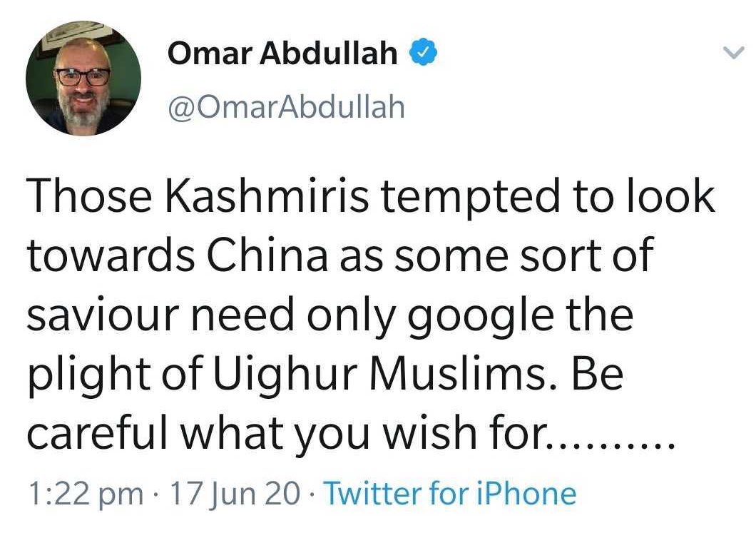Viewport: 756px width, 533px height.
Task: Open the @OmarAbdullah handle
Action: [x=285, y=107]
